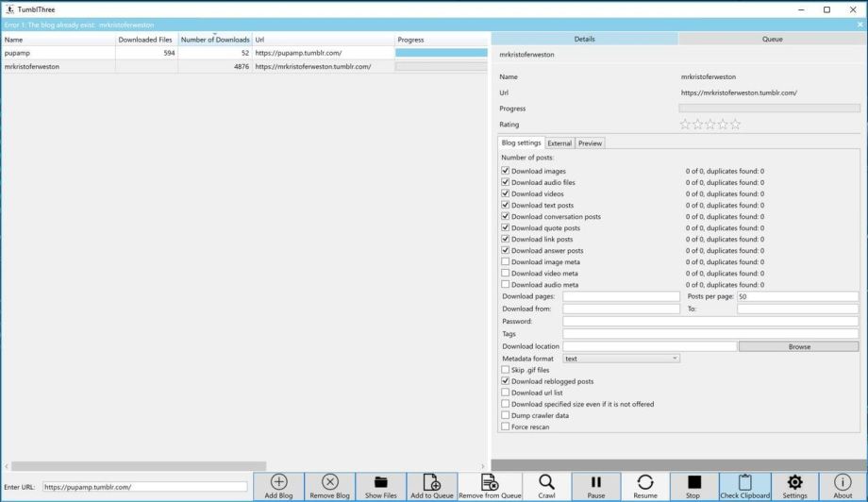868x502 pixels.
Task: Start Crawl with magnifier icon
Action: (546, 482)
